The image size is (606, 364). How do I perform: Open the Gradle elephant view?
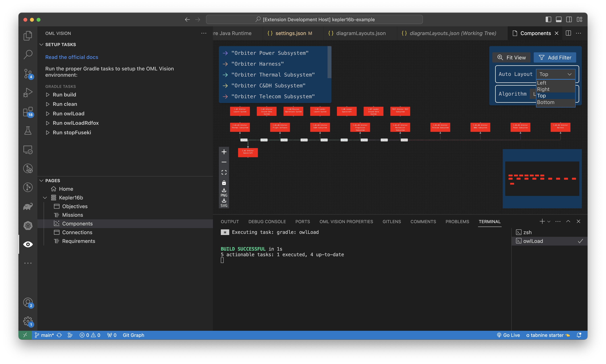click(x=28, y=207)
